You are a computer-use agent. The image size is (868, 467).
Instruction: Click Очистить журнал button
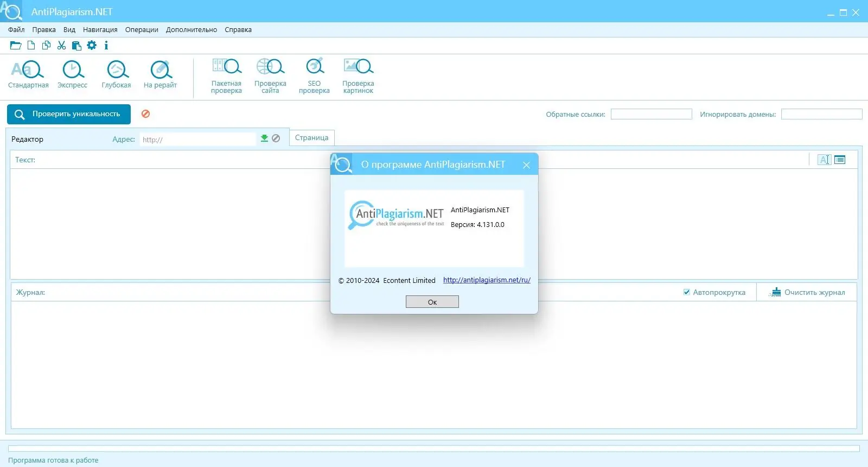pyautogui.click(x=807, y=292)
